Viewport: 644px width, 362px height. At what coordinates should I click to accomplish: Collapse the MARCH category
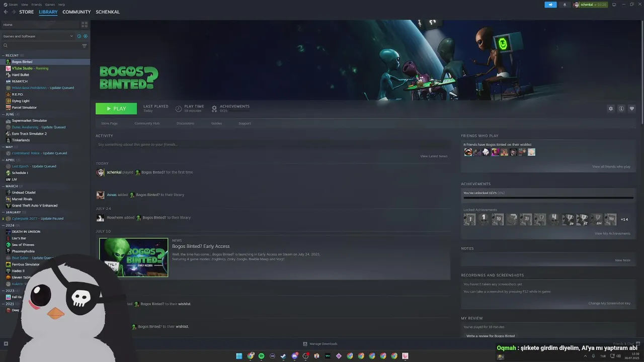[12, 186]
